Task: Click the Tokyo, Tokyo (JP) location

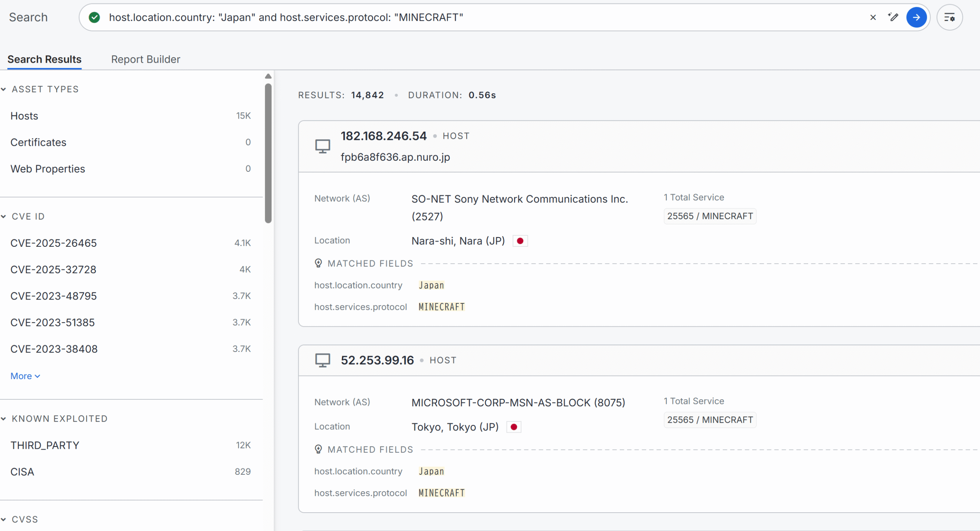Action: 455,427
